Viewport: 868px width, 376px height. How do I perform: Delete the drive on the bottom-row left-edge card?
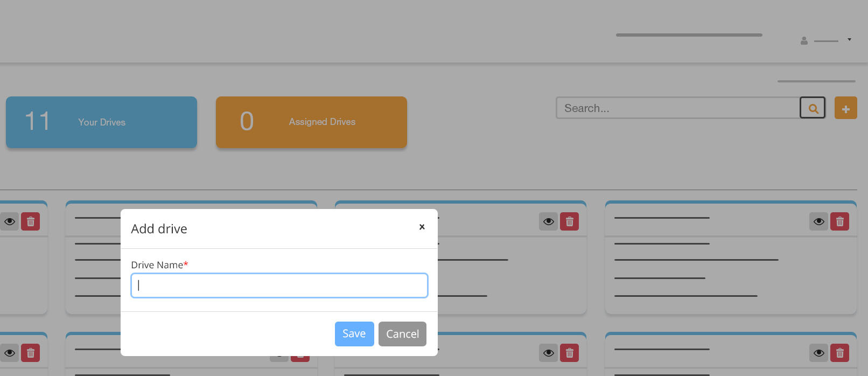click(x=31, y=353)
